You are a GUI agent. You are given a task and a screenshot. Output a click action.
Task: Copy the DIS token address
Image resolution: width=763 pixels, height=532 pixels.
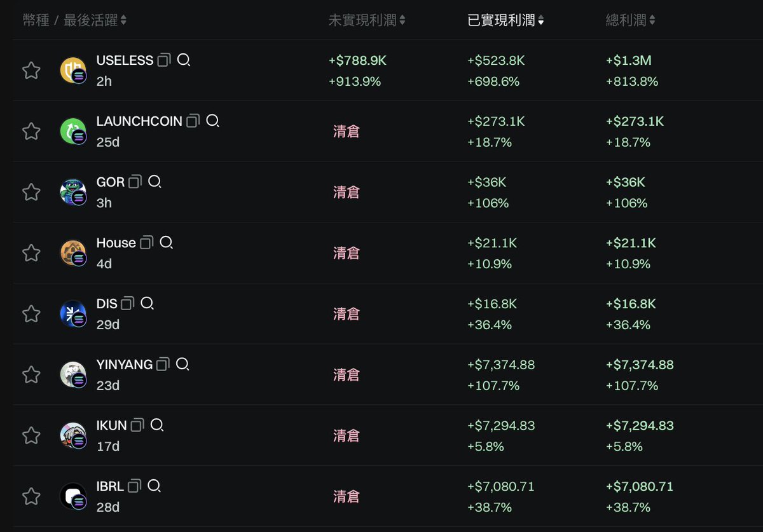pos(127,303)
